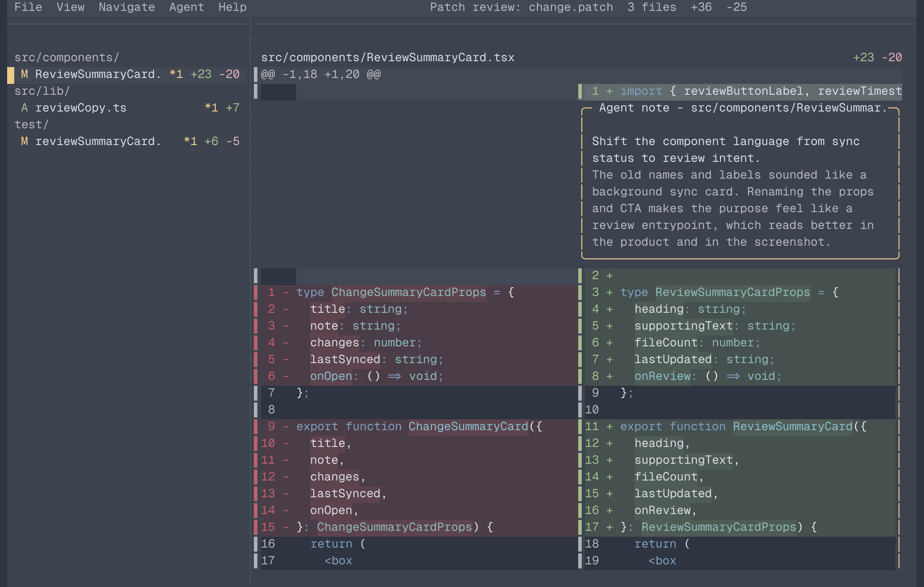
Task: Click the file path header src/components/ReviewSummaryCard.tsx
Action: (388, 57)
